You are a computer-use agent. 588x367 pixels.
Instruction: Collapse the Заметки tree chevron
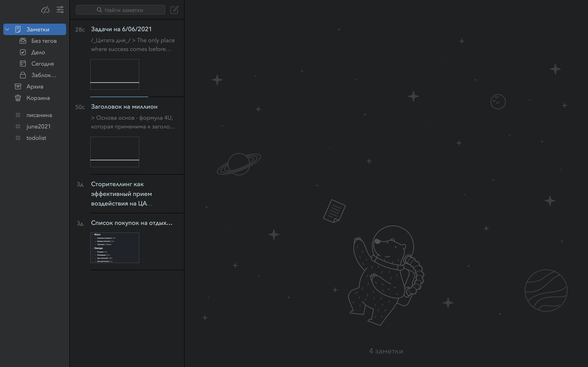pyautogui.click(x=7, y=29)
